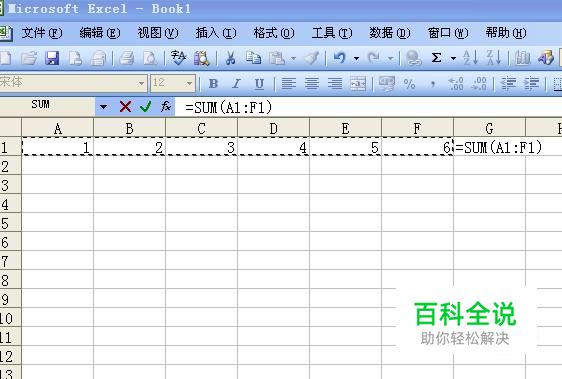The image size is (562, 379).
Task: Click Decrease Indent icon
Action: (508, 84)
